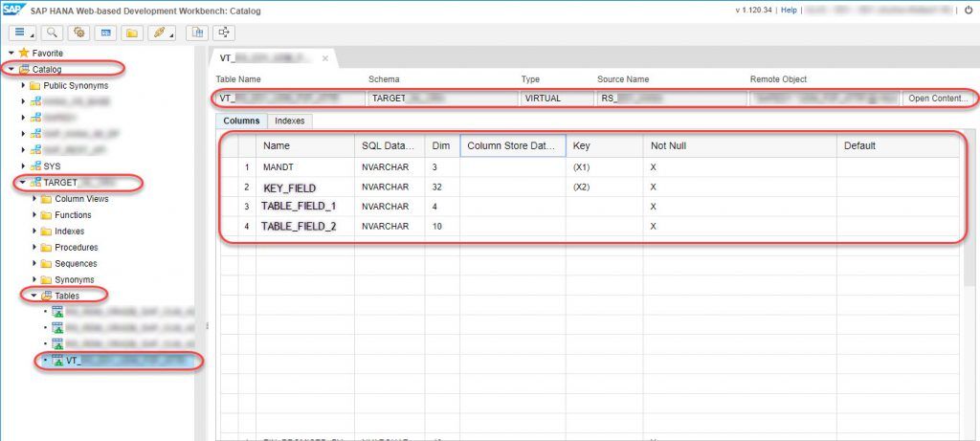Screen dimensions: 980x441
Task: Click the Default column header
Action: (x=898, y=145)
